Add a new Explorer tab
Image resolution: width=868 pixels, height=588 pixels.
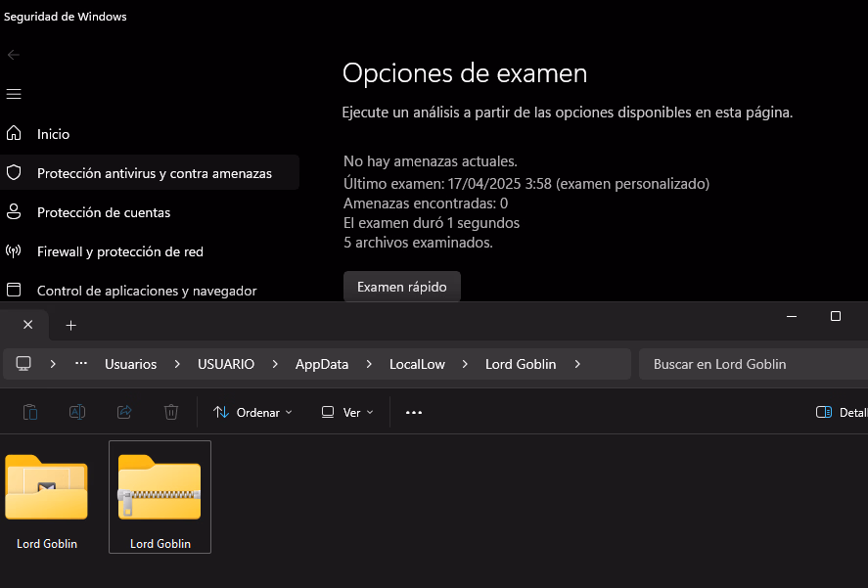pos(70,325)
